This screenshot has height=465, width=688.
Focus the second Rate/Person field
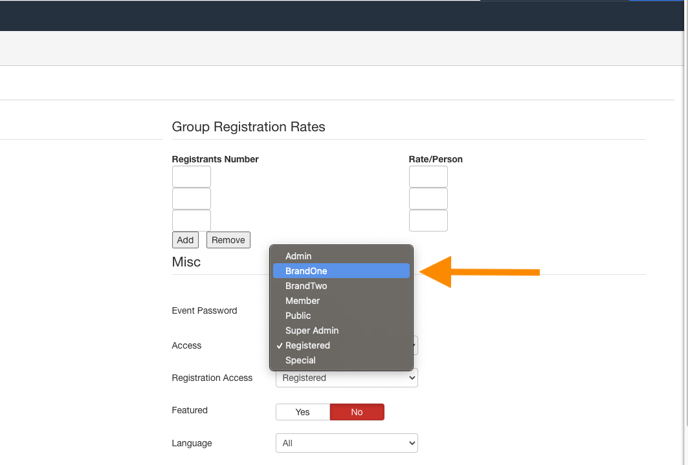pos(428,198)
